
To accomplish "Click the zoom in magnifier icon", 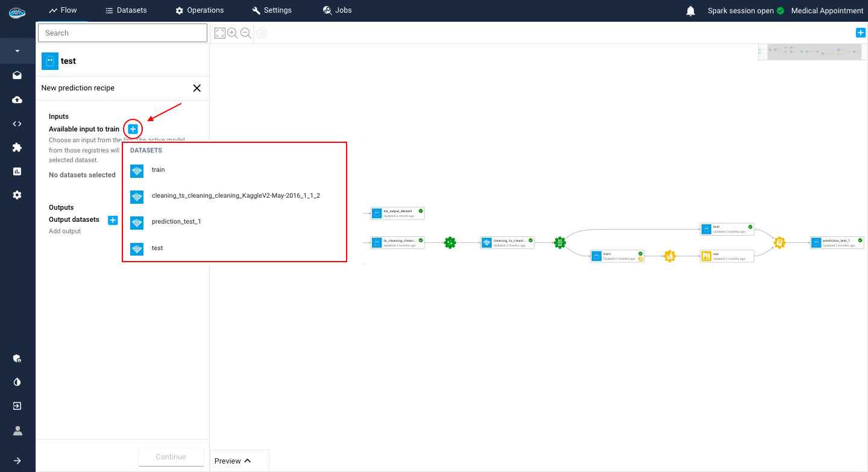I will coord(233,33).
